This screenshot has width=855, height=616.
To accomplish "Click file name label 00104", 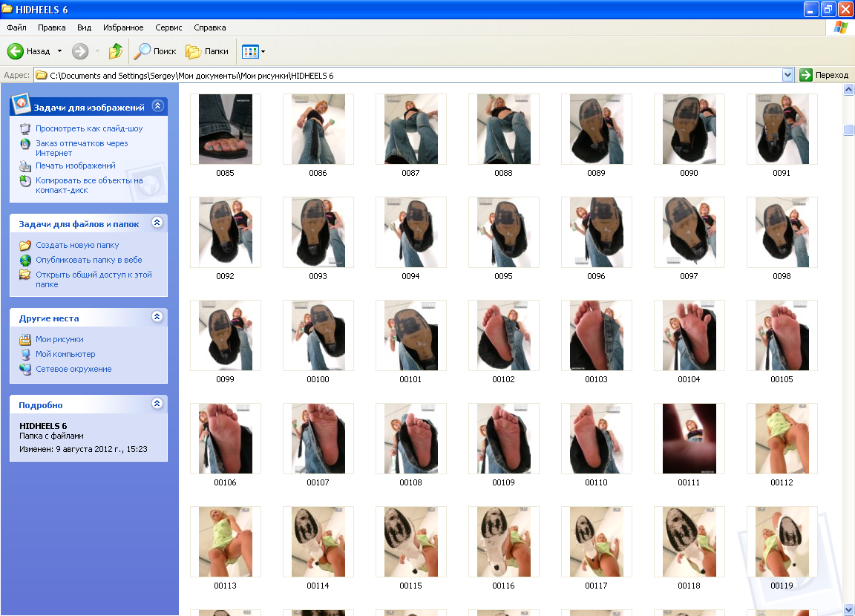I will click(x=689, y=379).
